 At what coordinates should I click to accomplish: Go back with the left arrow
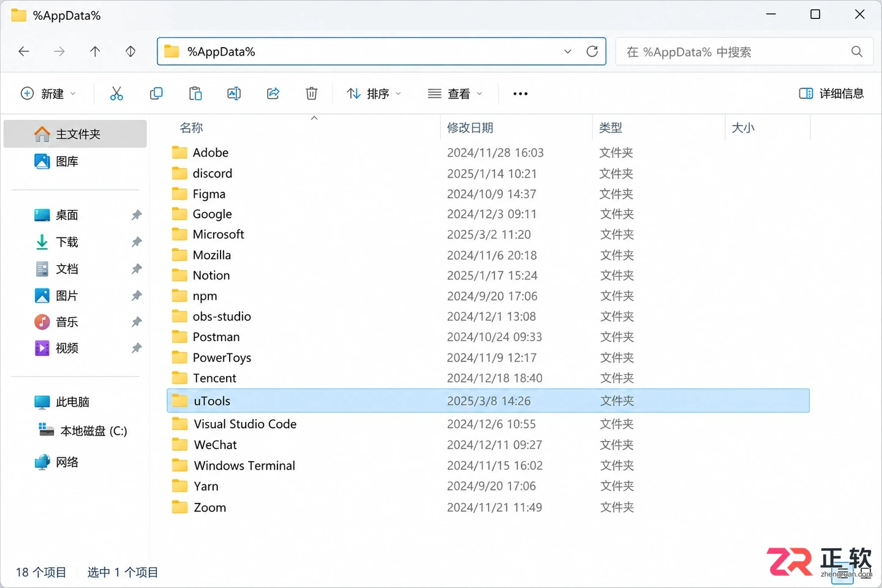(x=24, y=51)
